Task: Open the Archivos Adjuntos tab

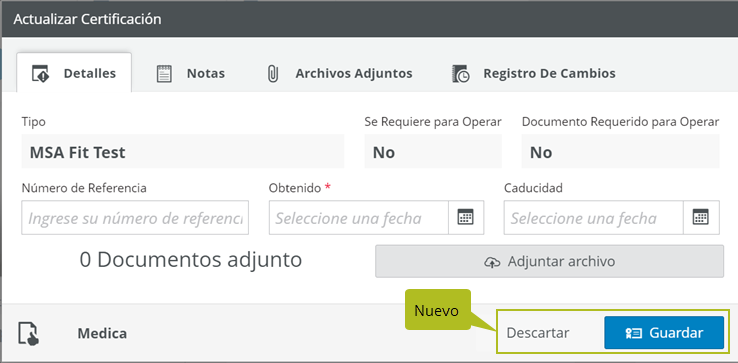Action: tap(339, 73)
